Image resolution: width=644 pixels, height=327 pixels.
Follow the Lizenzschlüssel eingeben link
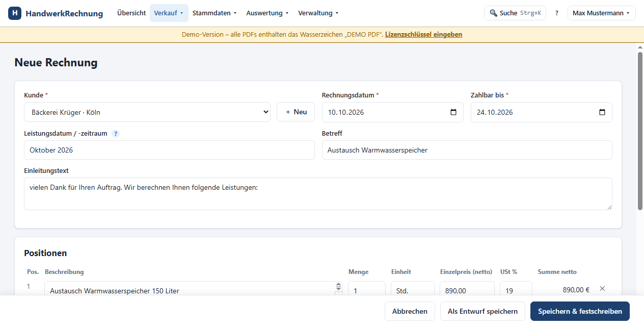point(424,35)
